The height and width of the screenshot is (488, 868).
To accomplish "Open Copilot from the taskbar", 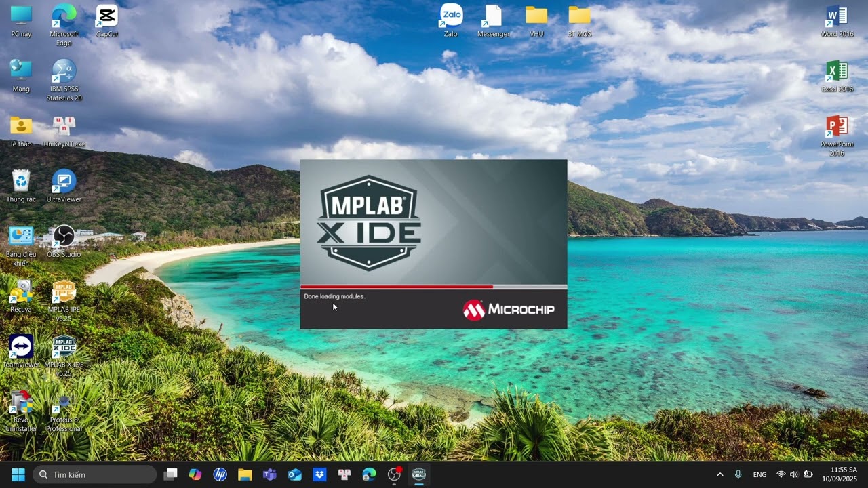I will (x=195, y=474).
